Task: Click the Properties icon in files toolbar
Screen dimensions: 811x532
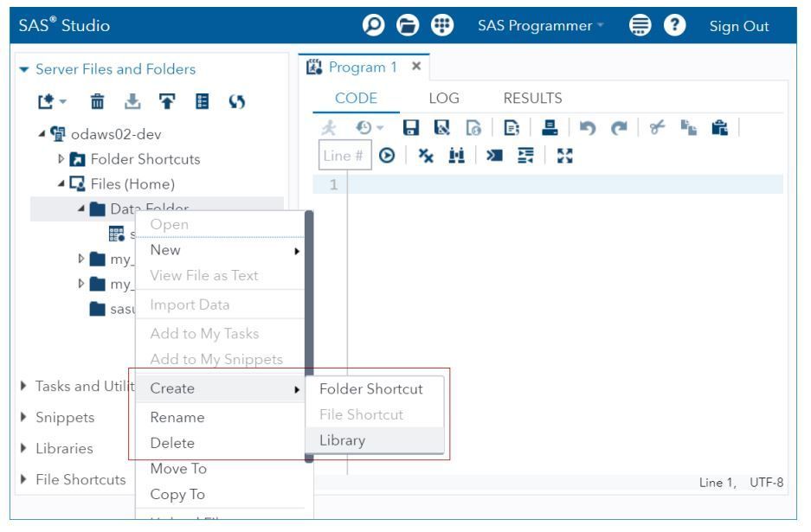Action: click(203, 101)
